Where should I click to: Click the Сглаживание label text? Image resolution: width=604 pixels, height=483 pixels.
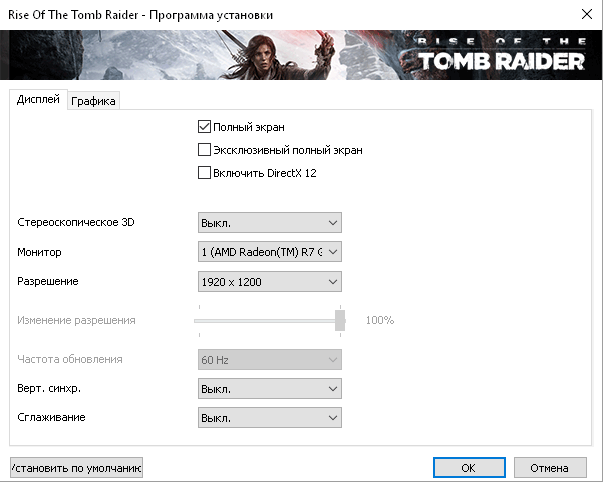[51, 417]
